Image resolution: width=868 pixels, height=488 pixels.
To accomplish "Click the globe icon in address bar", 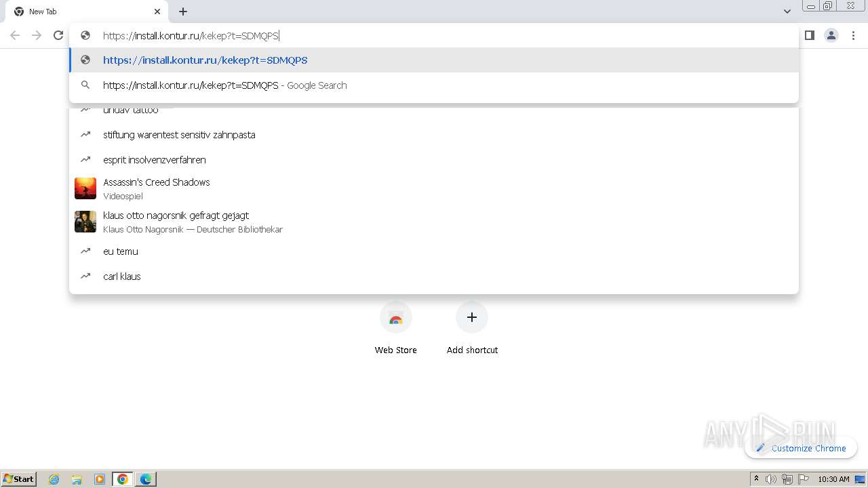I will (x=85, y=35).
